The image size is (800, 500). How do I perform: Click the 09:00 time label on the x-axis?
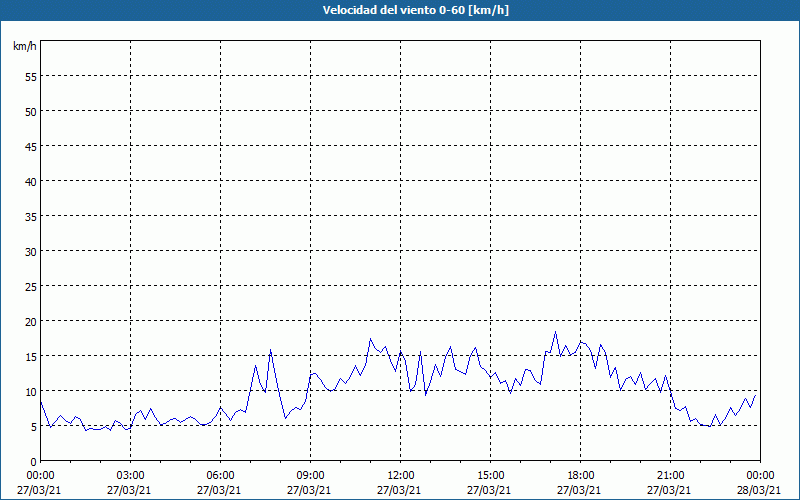coord(310,476)
